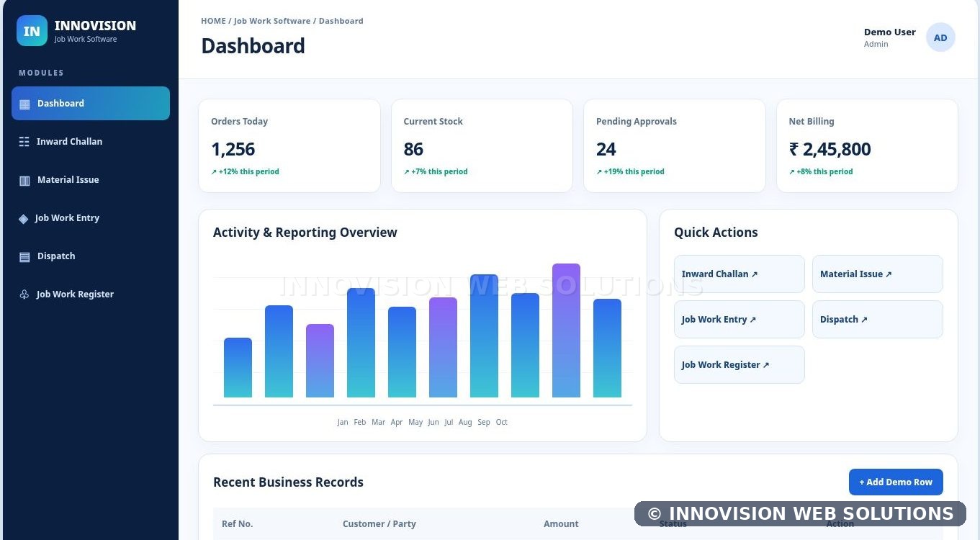Click HOME in the breadcrumb
This screenshot has width=980, height=540.
pyautogui.click(x=213, y=21)
